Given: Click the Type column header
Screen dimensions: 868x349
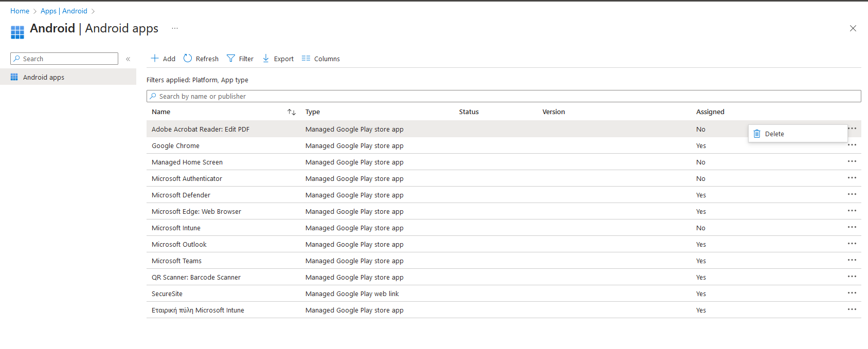Looking at the screenshot, I should (x=313, y=112).
